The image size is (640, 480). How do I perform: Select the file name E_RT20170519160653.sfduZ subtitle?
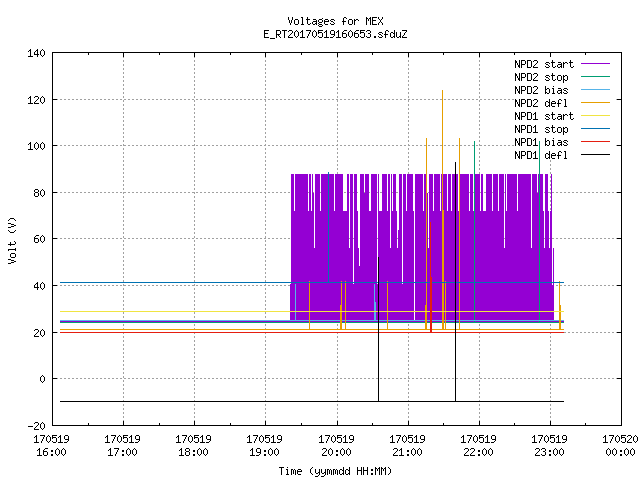(335, 34)
